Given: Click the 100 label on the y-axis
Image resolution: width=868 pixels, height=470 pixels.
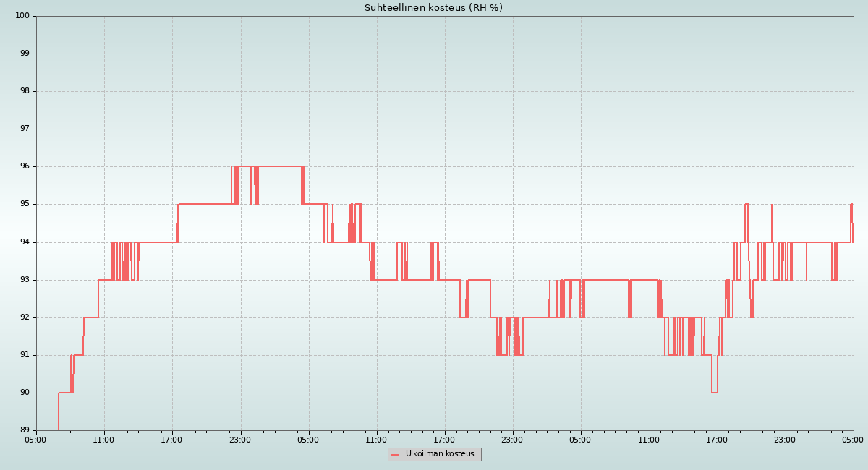Looking at the screenshot, I should [x=22, y=16].
